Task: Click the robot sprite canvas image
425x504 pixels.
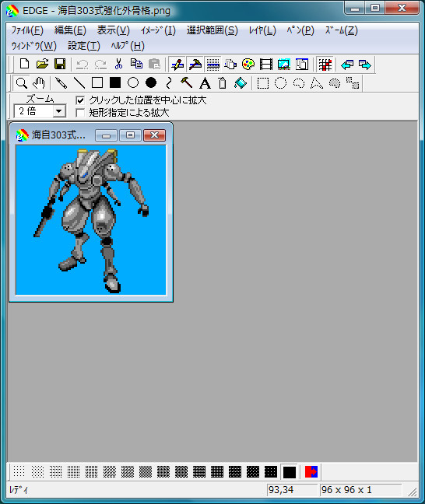Action: click(91, 220)
